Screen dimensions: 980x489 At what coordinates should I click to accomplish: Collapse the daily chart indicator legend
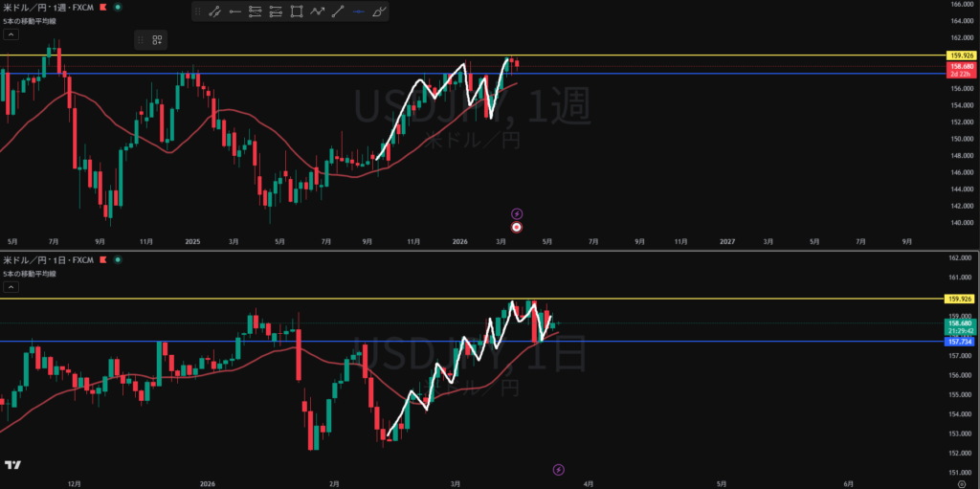[11, 287]
